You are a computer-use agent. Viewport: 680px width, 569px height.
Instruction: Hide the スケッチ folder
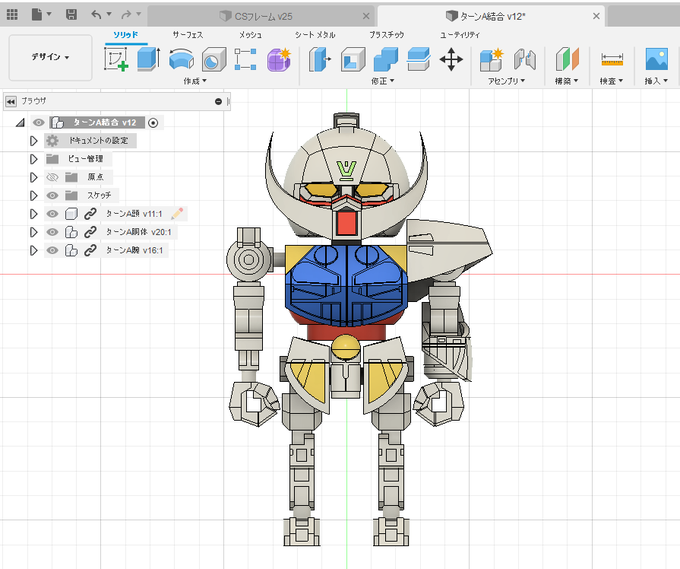pyautogui.click(x=52, y=196)
